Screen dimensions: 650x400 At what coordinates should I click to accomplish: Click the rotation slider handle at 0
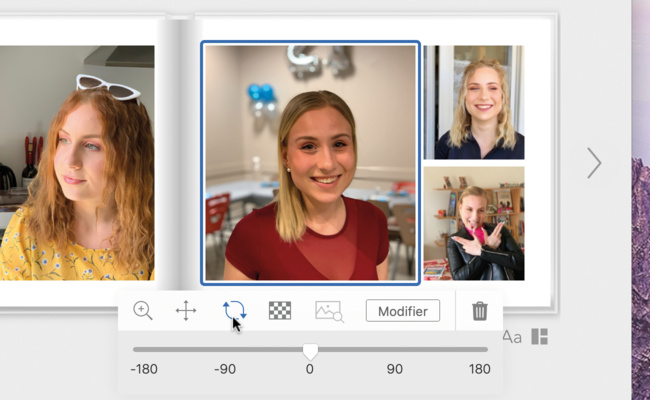pos(310,351)
